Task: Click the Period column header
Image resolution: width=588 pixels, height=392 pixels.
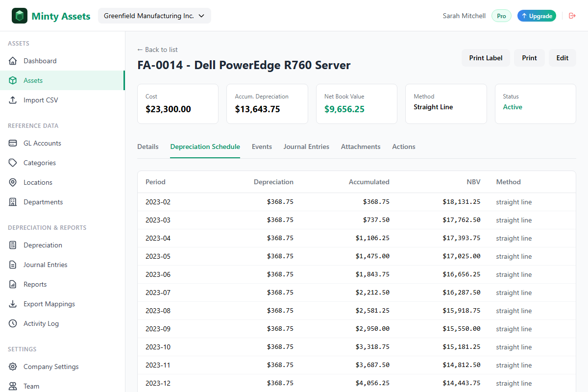Action: 155,182
